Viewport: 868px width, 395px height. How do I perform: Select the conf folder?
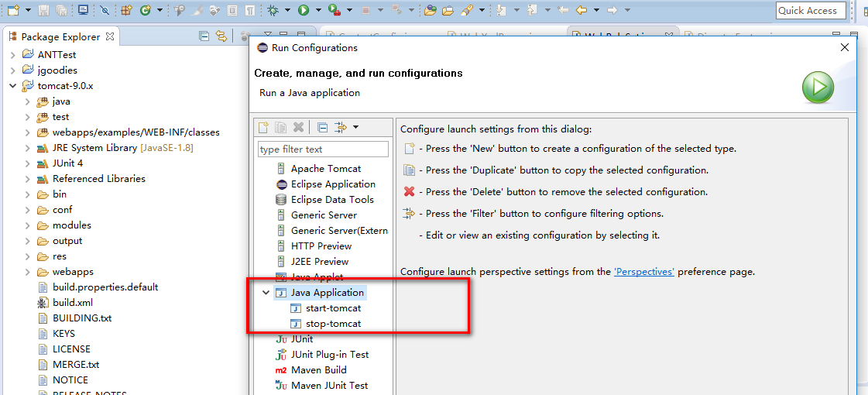click(62, 210)
